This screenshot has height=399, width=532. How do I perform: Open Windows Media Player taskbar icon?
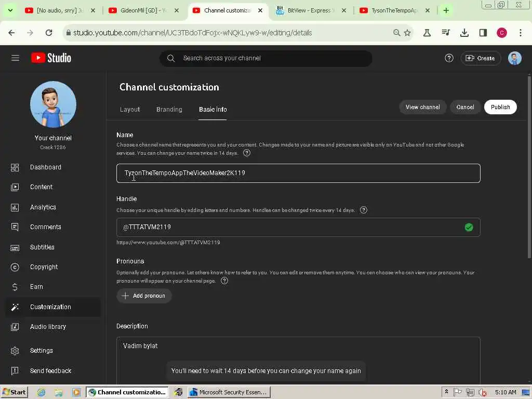[76, 392]
